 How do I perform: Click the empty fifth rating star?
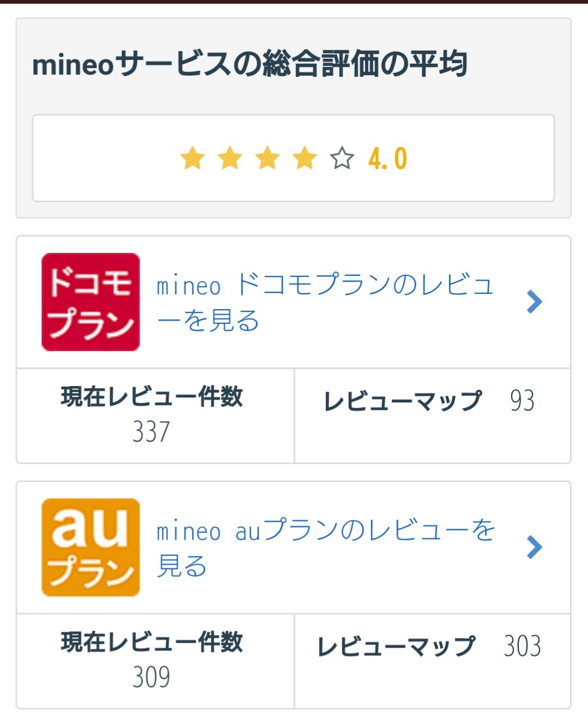(x=342, y=158)
